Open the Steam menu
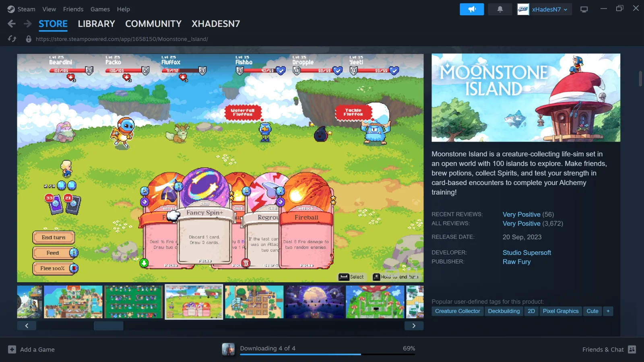This screenshot has height=362, width=644. (26, 9)
